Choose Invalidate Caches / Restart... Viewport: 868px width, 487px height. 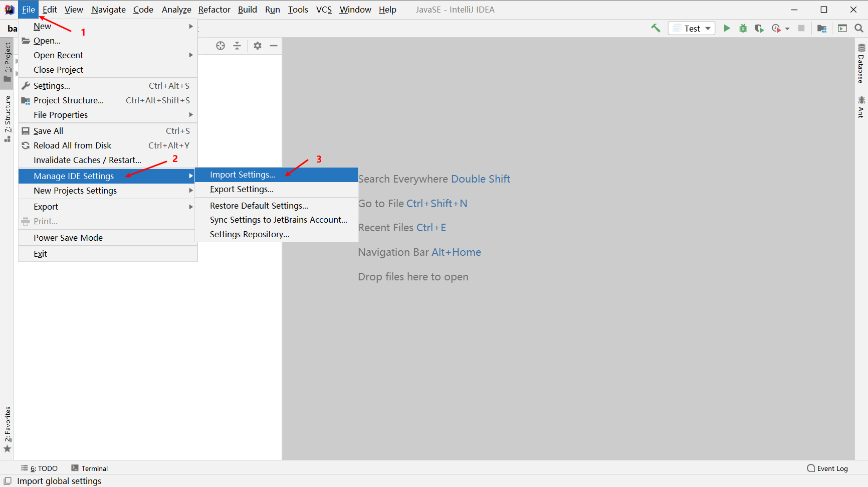pyautogui.click(x=108, y=160)
